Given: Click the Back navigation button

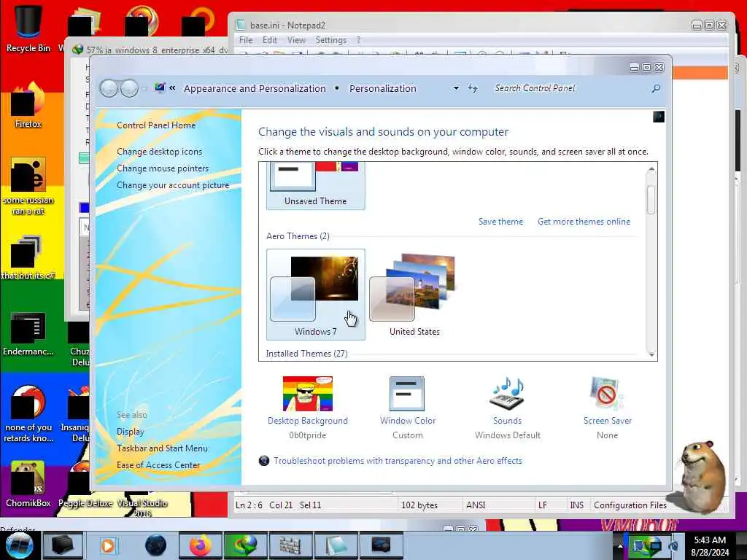Looking at the screenshot, I should tap(109, 88).
